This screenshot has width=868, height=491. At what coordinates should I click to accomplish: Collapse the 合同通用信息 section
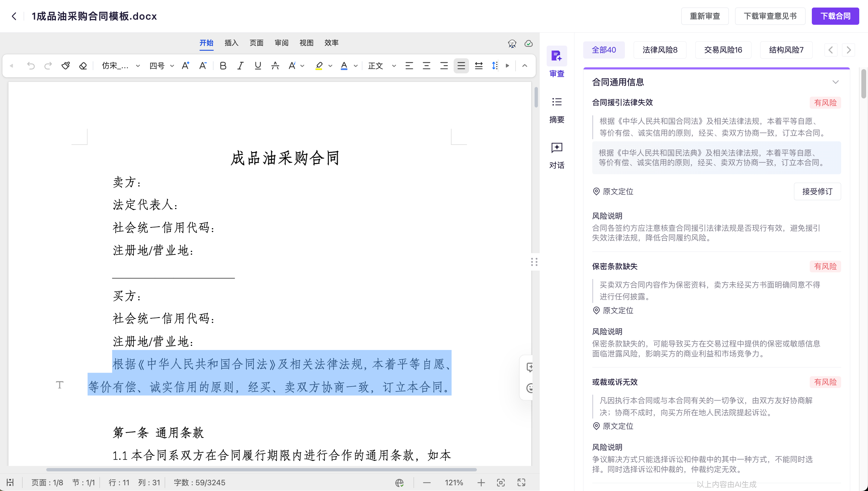coord(835,82)
